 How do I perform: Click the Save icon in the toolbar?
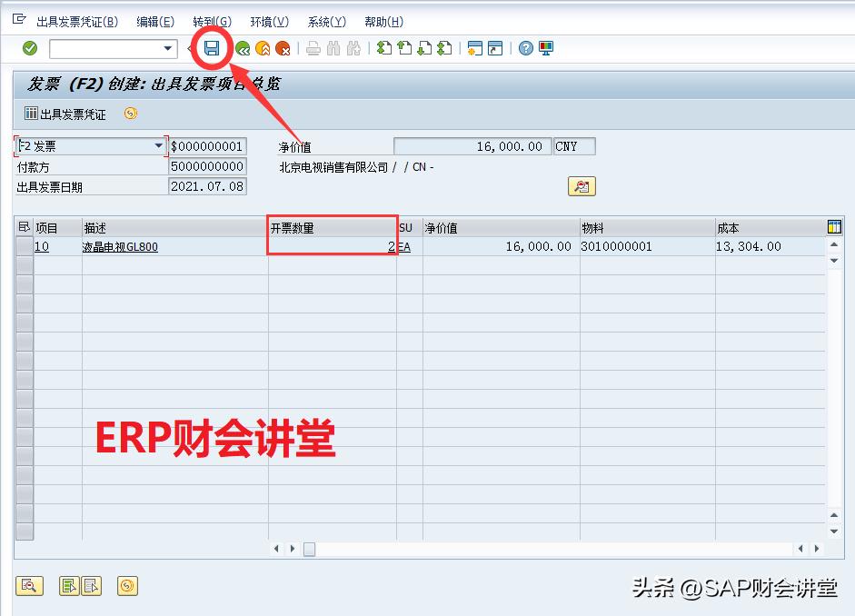pos(212,47)
